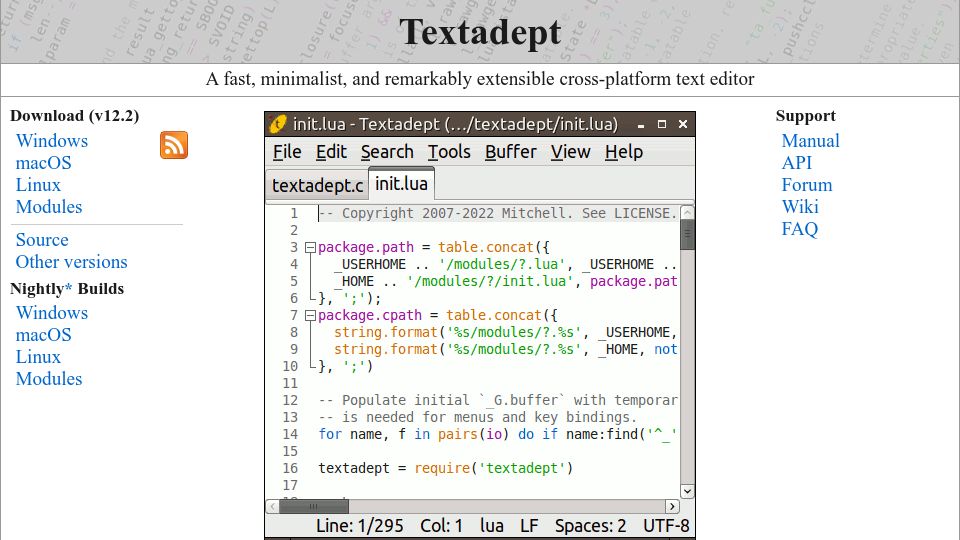Open Modules link under Nightly Builds
Viewport: 960px width, 540px height.
click(x=49, y=379)
